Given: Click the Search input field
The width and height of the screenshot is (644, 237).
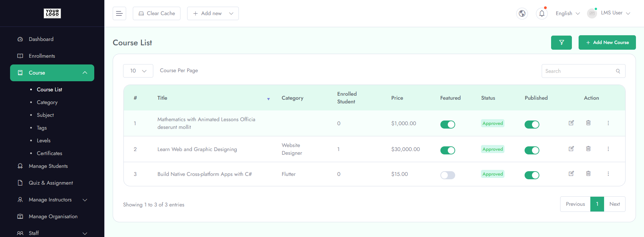Looking at the screenshot, I should (583, 71).
